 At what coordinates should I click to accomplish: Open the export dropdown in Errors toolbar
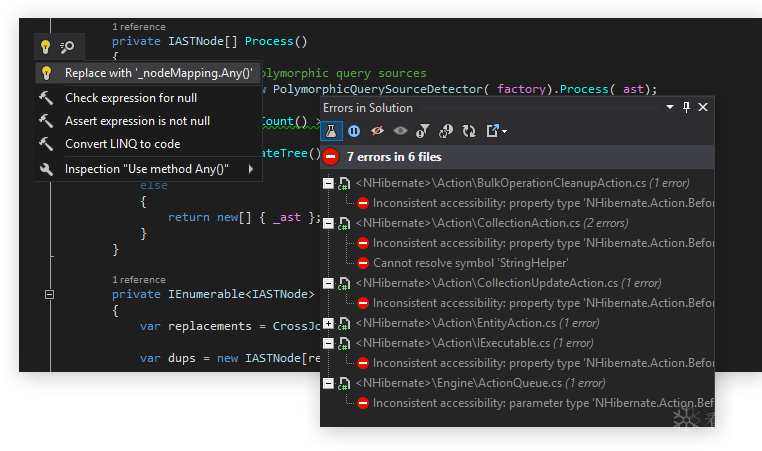496,130
